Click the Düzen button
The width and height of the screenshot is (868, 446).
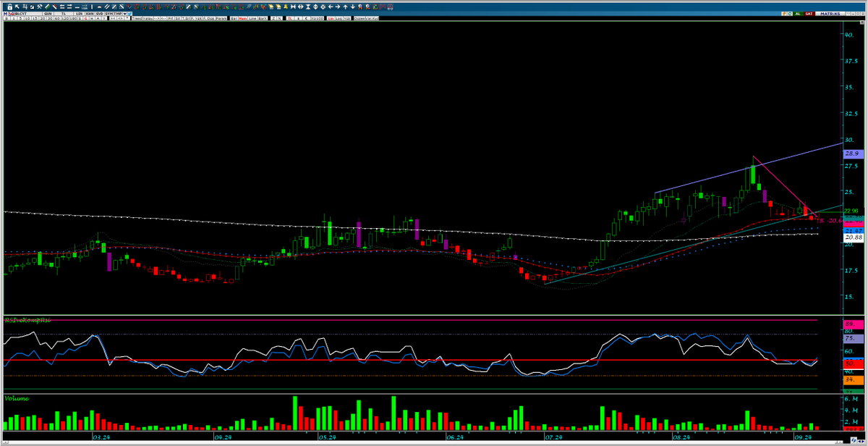click(x=359, y=18)
